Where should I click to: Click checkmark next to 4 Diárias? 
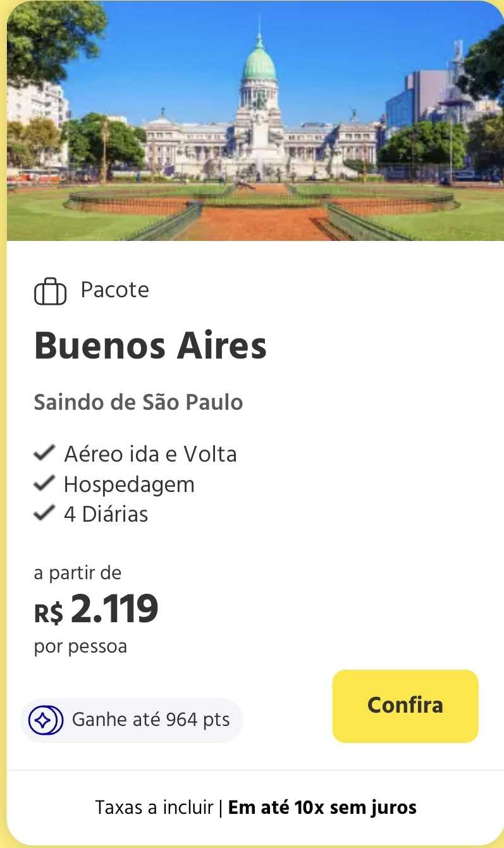44,513
